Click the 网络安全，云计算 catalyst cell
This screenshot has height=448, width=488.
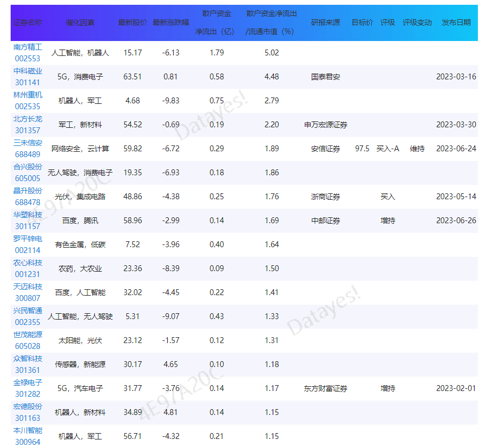[x=80, y=149]
